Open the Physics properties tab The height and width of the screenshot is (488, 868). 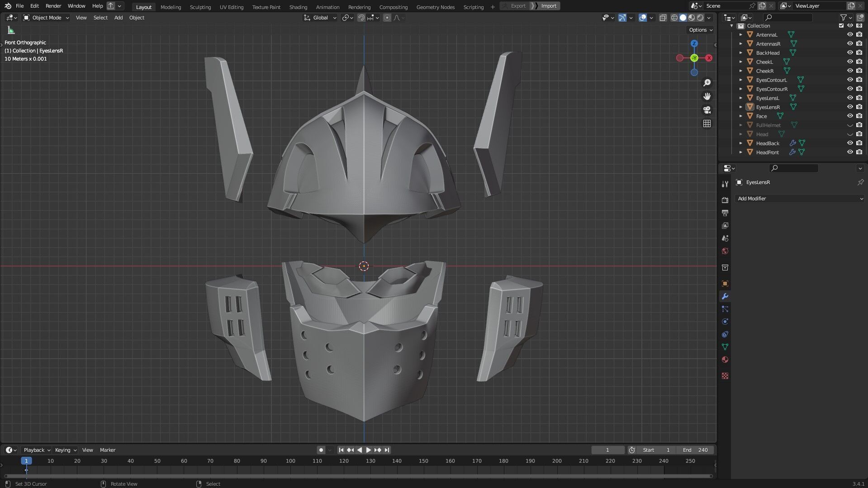[725, 322]
